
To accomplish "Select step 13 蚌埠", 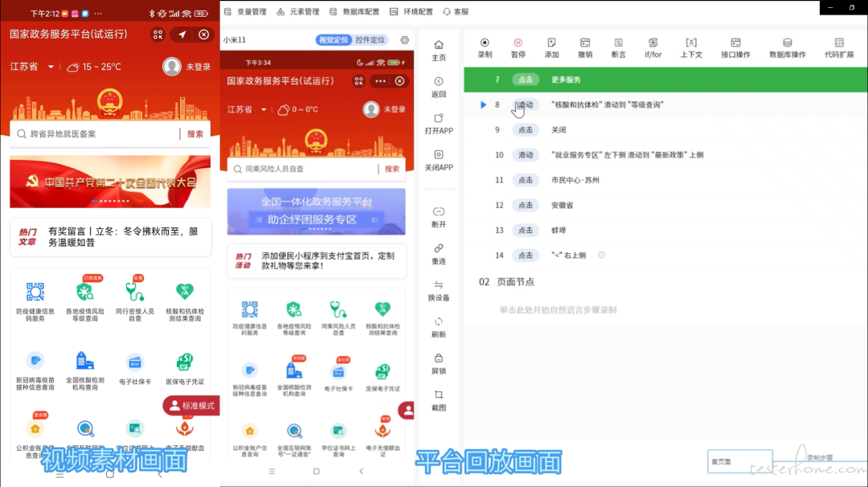I will (665, 230).
